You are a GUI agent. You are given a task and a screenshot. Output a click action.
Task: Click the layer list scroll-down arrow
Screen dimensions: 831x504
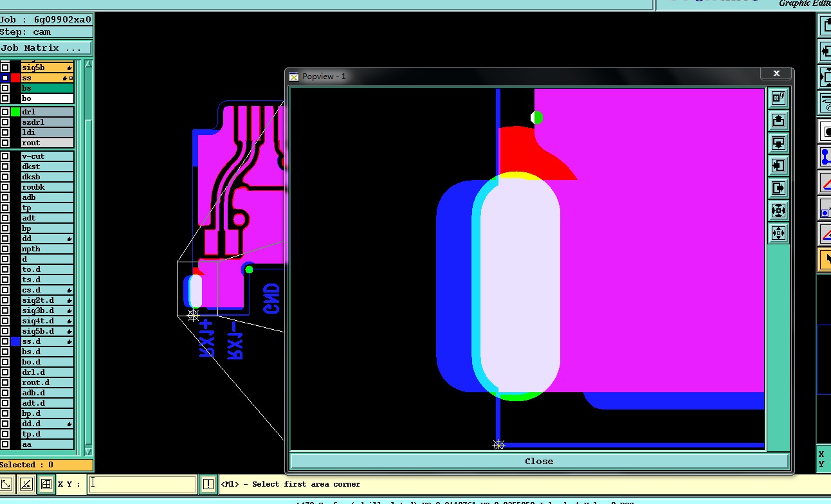(88, 451)
